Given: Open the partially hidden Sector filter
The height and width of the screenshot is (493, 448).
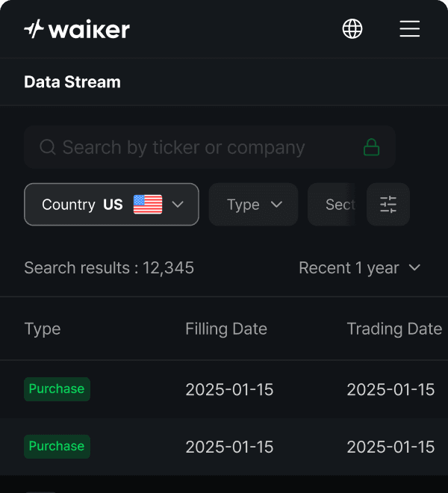Looking at the screenshot, I should coord(337,205).
